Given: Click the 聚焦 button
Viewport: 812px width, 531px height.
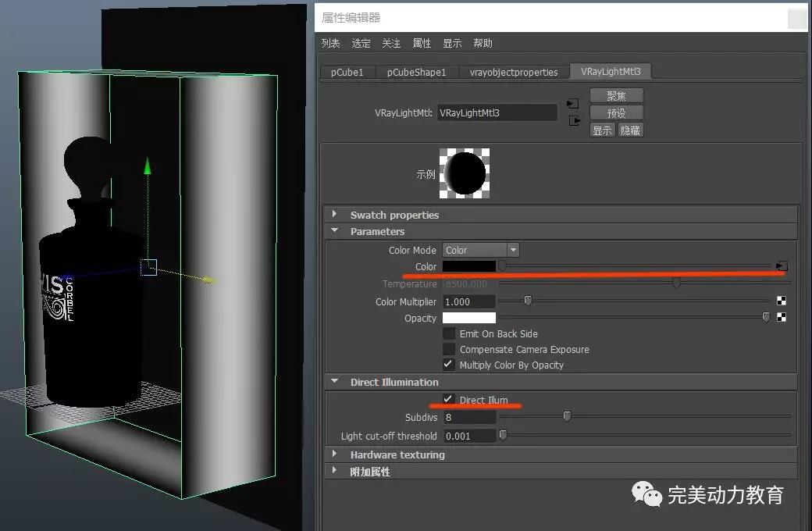Looking at the screenshot, I should (616, 95).
